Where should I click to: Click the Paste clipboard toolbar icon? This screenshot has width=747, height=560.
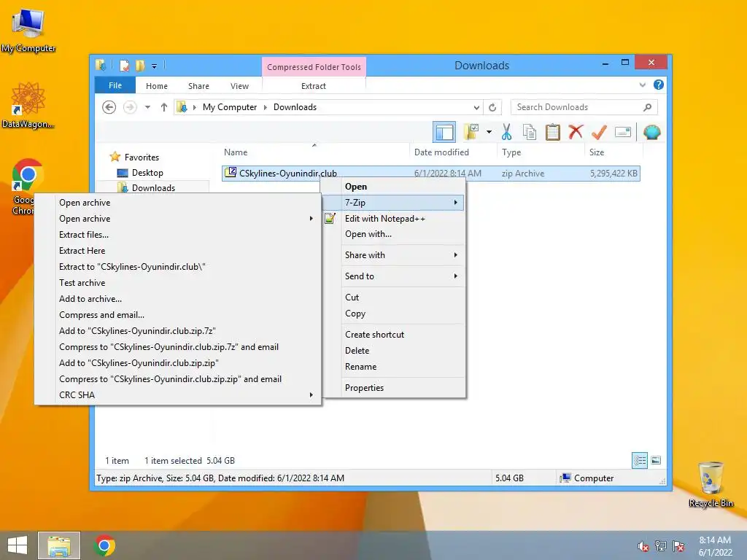point(553,132)
